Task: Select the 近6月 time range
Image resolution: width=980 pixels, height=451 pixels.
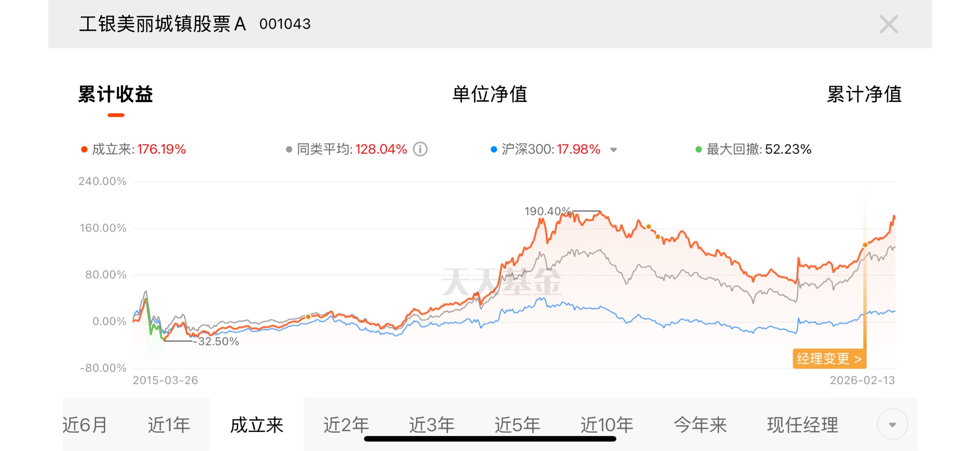Action: tap(85, 425)
